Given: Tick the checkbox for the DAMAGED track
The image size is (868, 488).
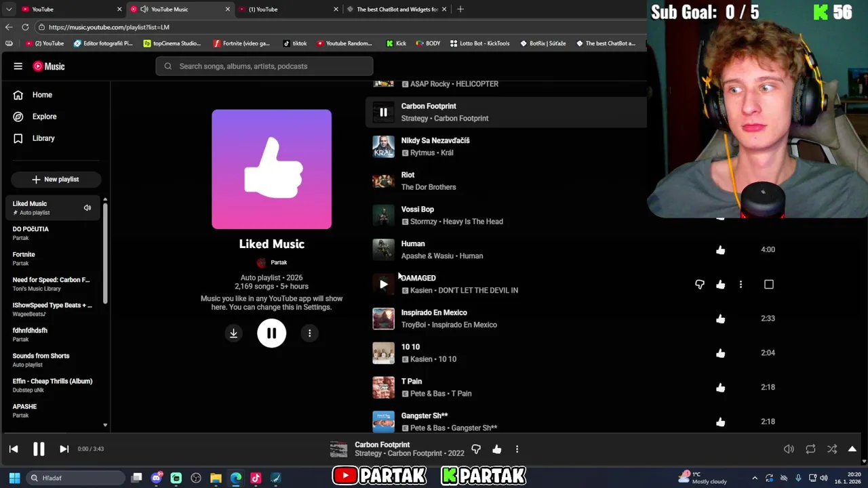Looking at the screenshot, I should coord(769,285).
